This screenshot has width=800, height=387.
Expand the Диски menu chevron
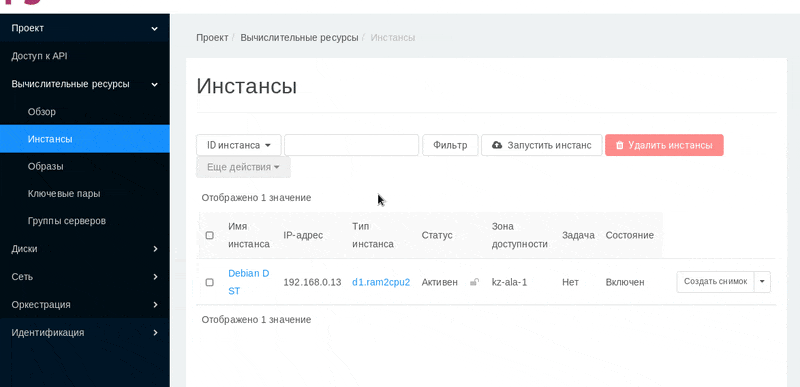155,249
